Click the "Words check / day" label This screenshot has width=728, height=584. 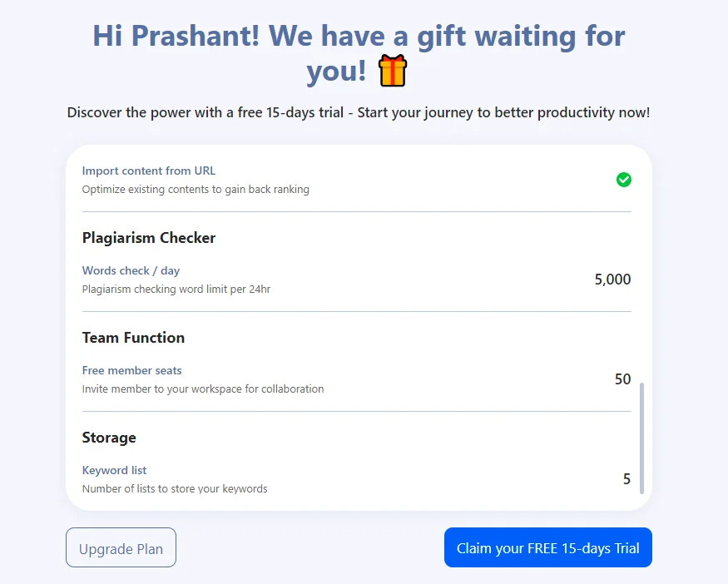131,270
